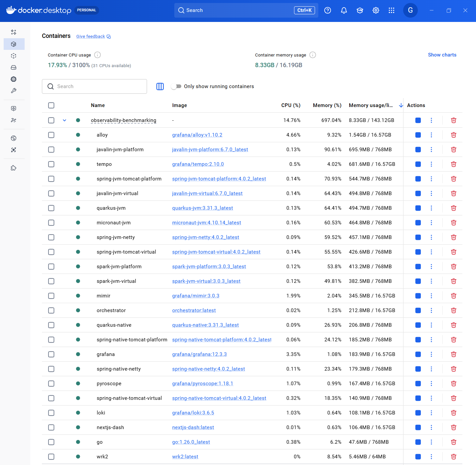
Task: Select the Containers icon in the sidebar
Action: click(14, 44)
